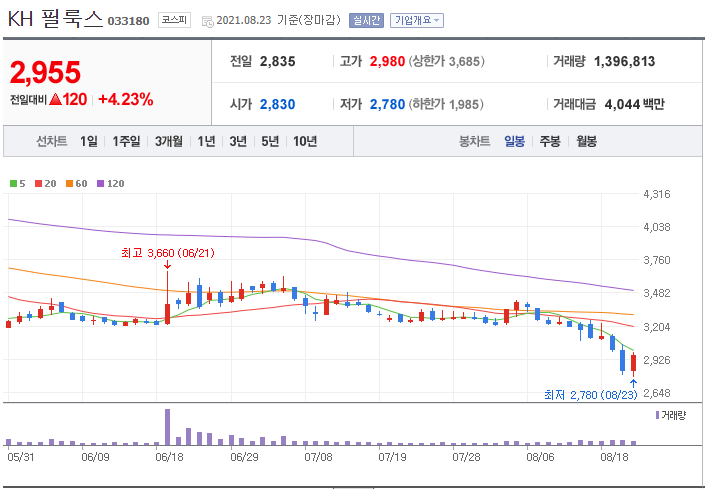
Task: Click the 07/08 date axis label
Action: [x=318, y=458]
